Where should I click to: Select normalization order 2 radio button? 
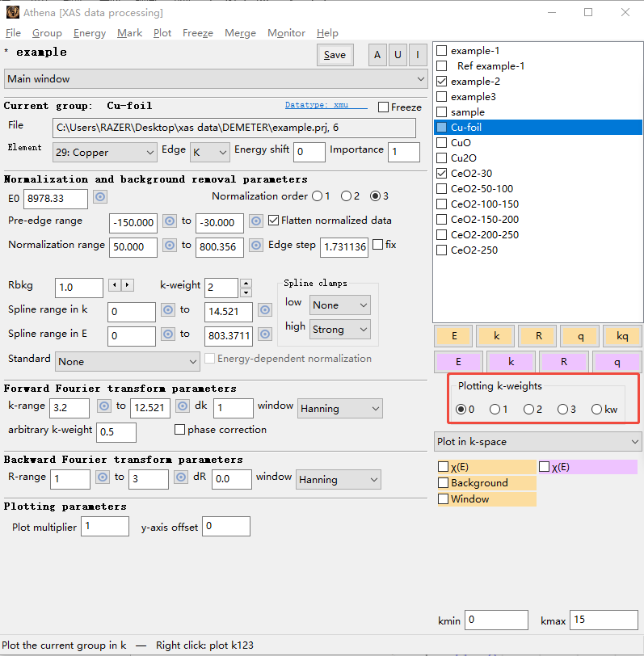[x=347, y=196]
